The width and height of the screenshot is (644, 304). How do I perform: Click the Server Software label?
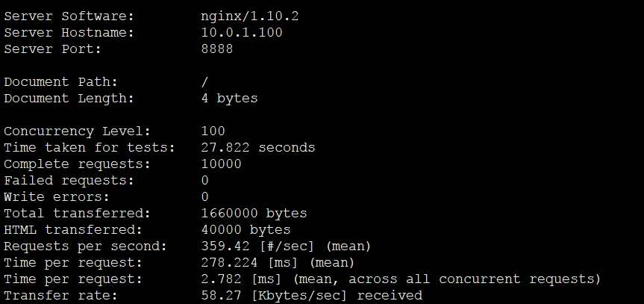point(69,16)
